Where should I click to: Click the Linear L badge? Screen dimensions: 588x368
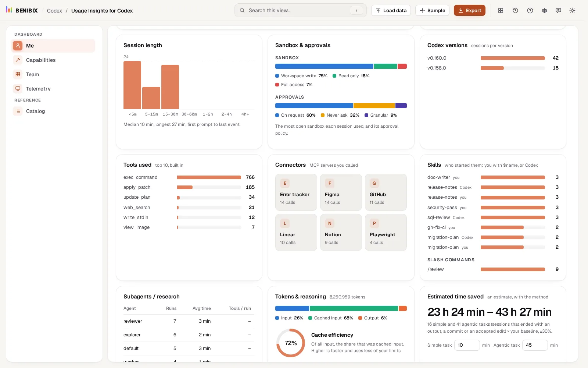[x=285, y=223]
